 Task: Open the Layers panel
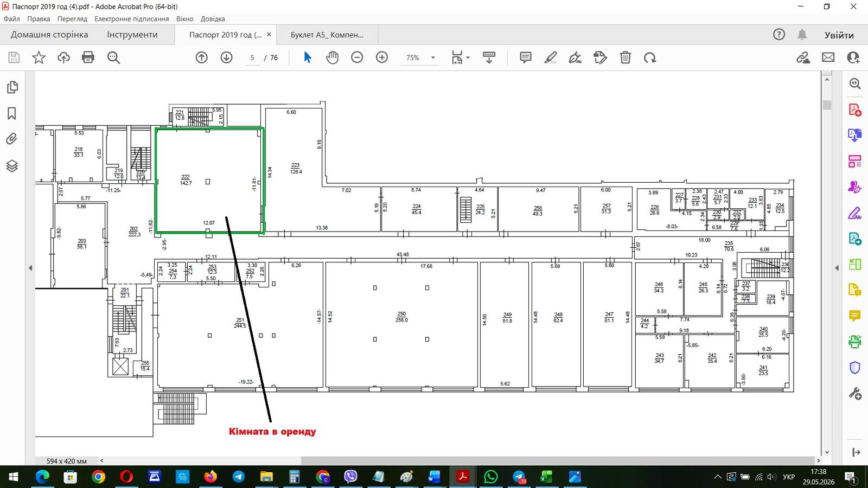pos(12,166)
